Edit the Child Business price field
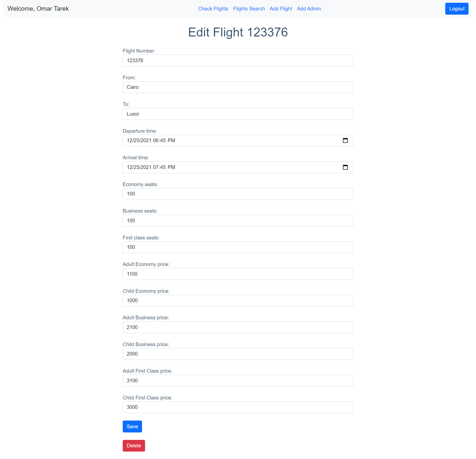The image size is (476, 459). pos(238,354)
